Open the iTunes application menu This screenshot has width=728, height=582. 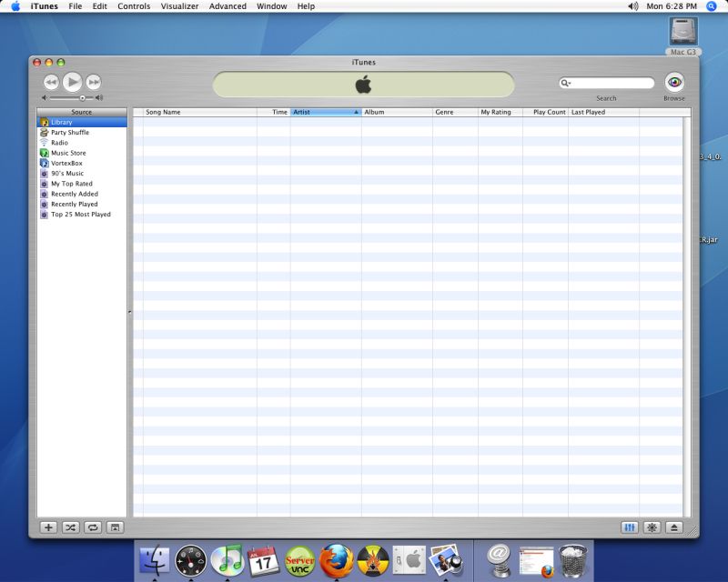pyautogui.click(x=44, y=6)
